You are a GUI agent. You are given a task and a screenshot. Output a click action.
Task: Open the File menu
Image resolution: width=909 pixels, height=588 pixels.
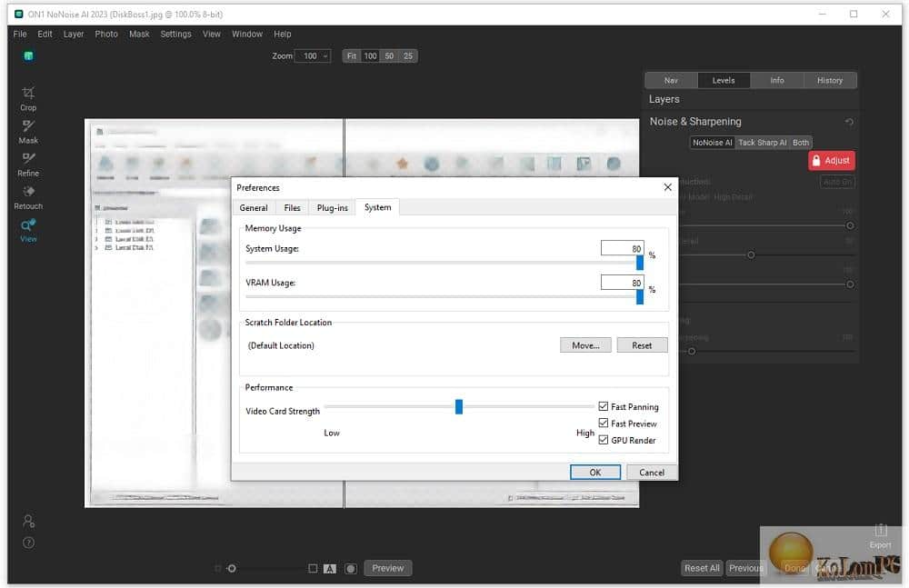(20, 35)
